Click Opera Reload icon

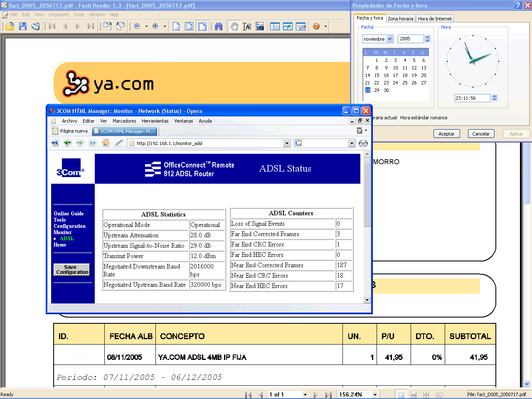[x=106, y=143]
